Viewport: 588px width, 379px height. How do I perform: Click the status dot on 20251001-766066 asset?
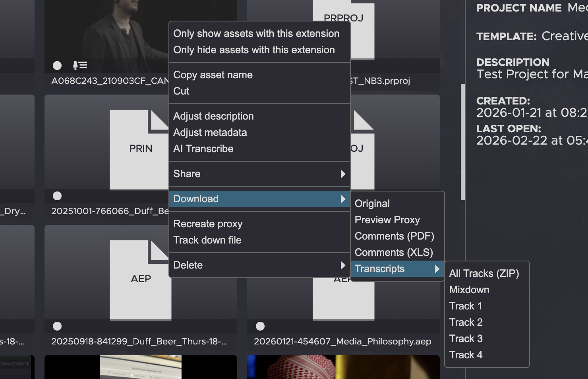[57, 196]
